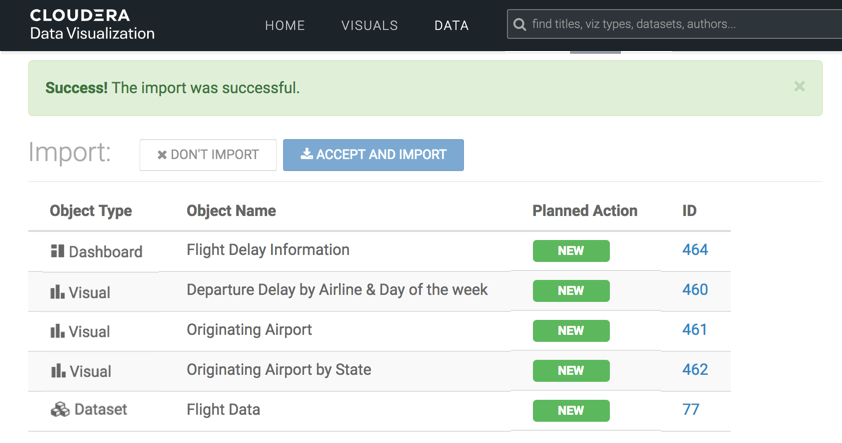Click the bar chart icon beside Departure Delay visual
Screen dimensions: 842x443
click(x=57, y=291)
